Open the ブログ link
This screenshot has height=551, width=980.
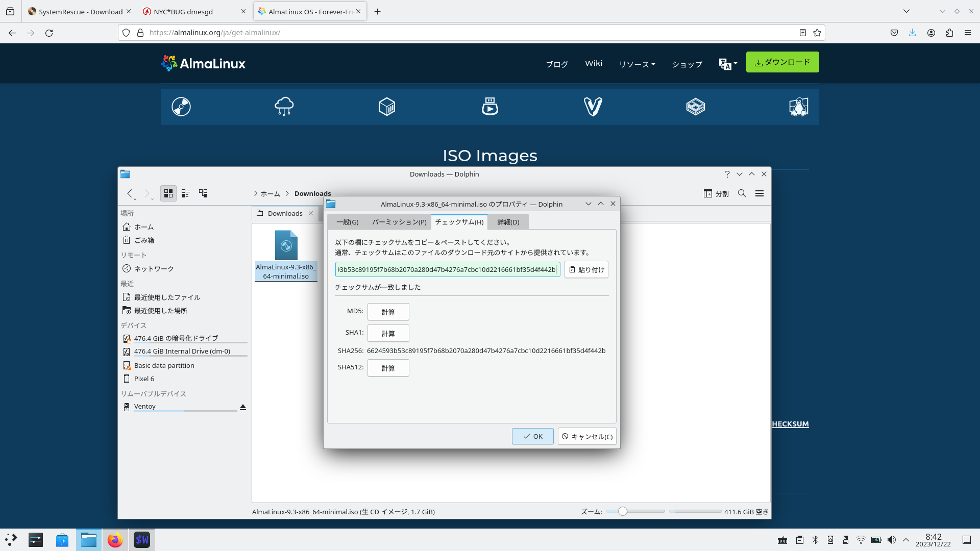pos(557,64)
